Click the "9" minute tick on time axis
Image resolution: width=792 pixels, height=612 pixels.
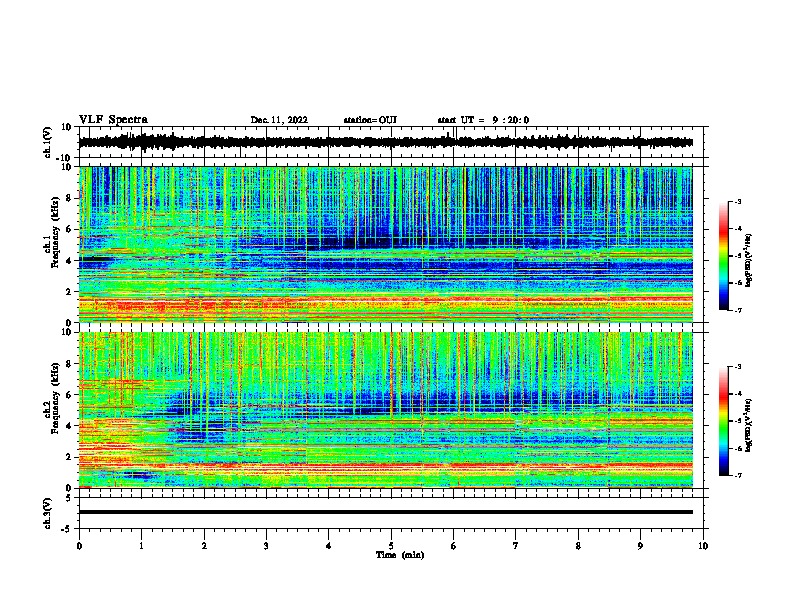640,546
